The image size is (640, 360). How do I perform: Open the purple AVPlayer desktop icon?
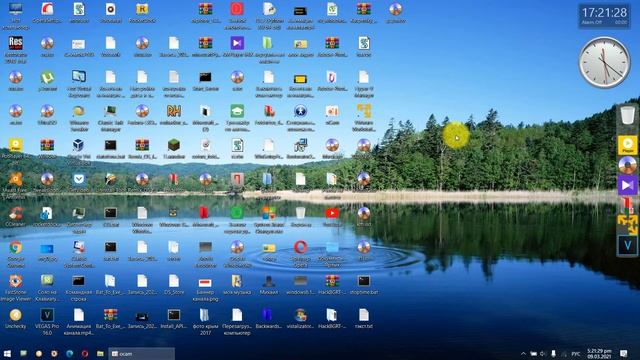(x=237, y=43)
